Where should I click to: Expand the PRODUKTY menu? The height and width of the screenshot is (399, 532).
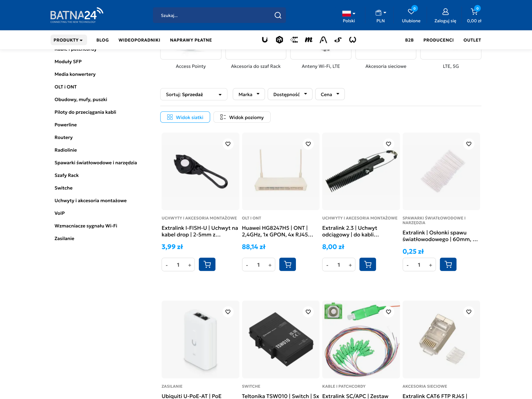coord(69,40)
